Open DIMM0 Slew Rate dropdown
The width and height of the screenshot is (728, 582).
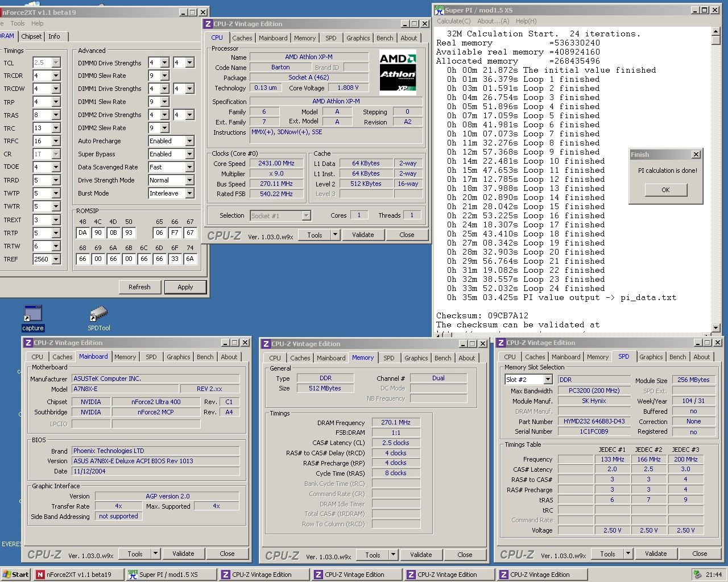(x=164, y=76)
